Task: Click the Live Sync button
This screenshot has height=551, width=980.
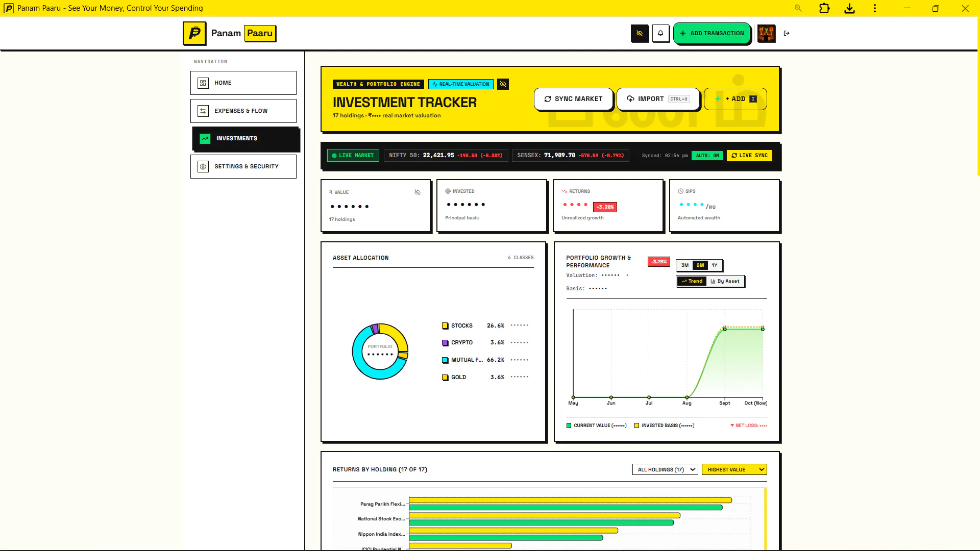Action: [749, 156]
